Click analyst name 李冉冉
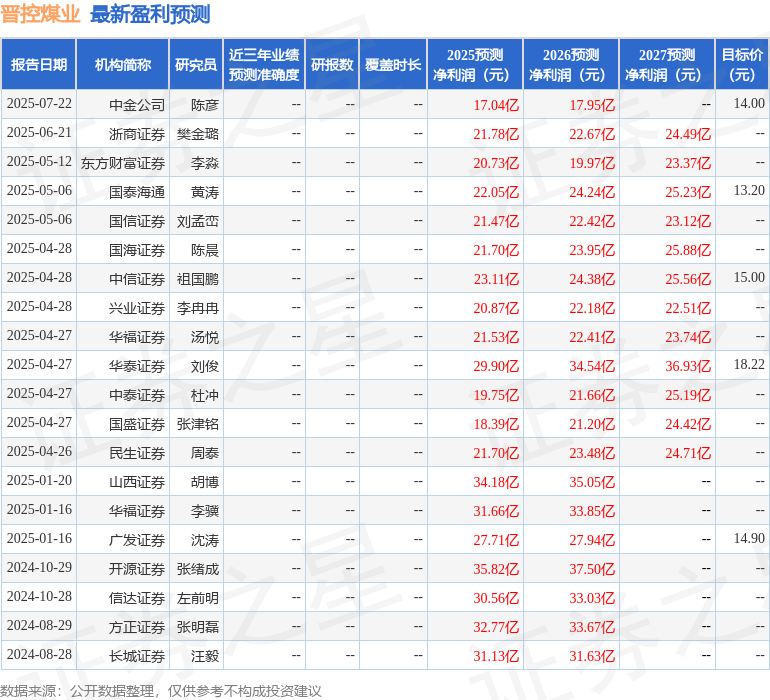 click(198, 308)
